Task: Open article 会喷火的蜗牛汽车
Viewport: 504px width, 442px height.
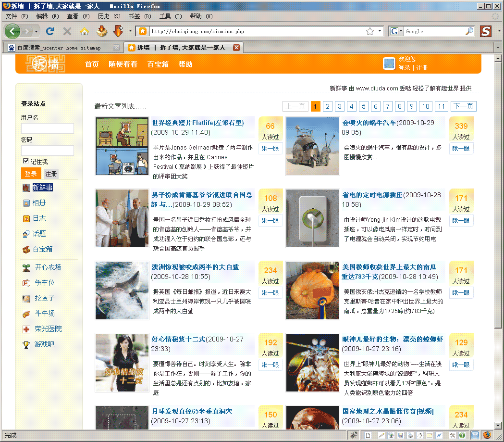Action: point(369,123)
